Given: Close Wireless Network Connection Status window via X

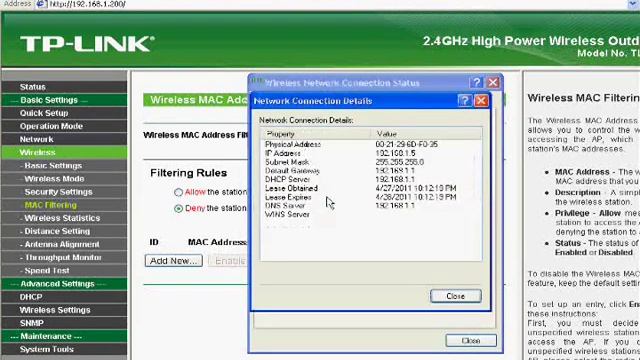Looking at the screenshot, I should (493, 82).
